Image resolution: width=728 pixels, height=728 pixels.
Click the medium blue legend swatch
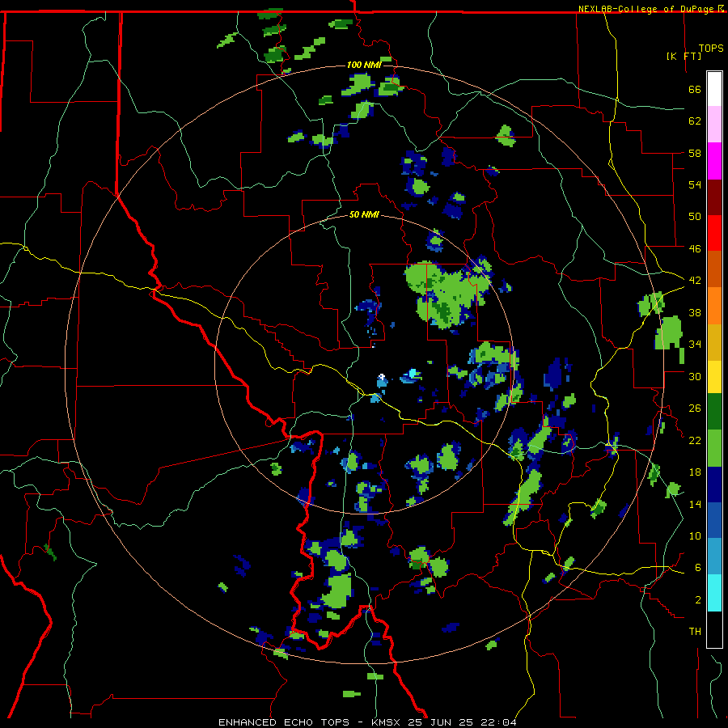714,520
